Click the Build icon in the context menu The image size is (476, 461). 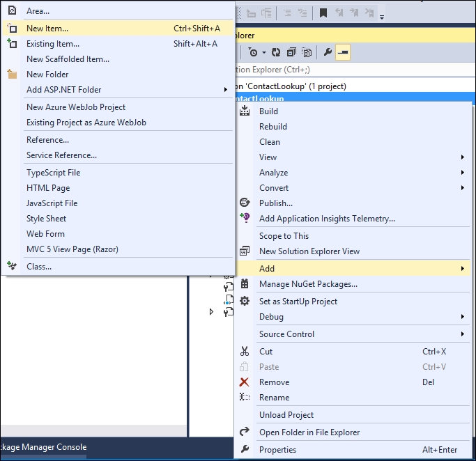(x=245, y=111)
